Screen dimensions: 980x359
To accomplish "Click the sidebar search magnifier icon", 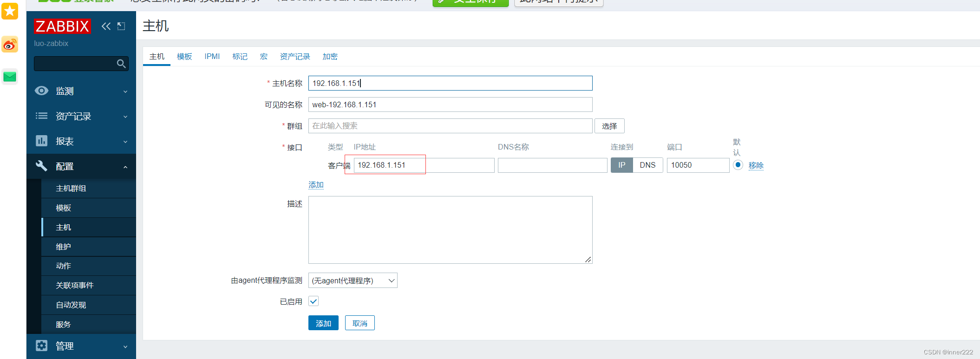I will 121,64.
